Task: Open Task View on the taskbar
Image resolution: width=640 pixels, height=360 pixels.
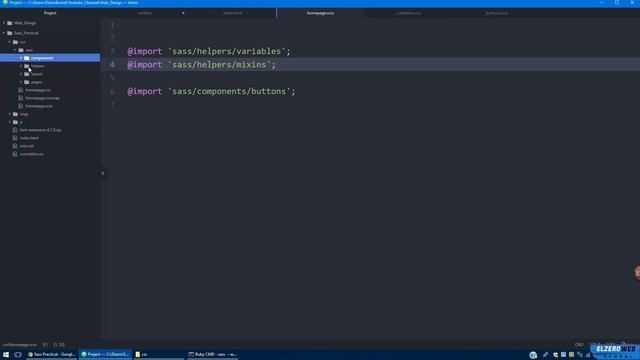Action: tap(18, 354)
